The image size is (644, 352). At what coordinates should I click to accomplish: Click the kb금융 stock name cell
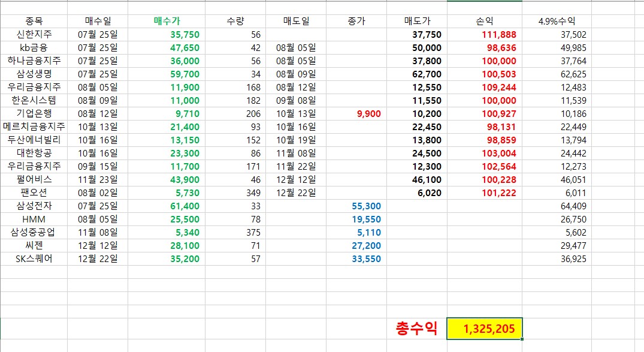(34, 48)
